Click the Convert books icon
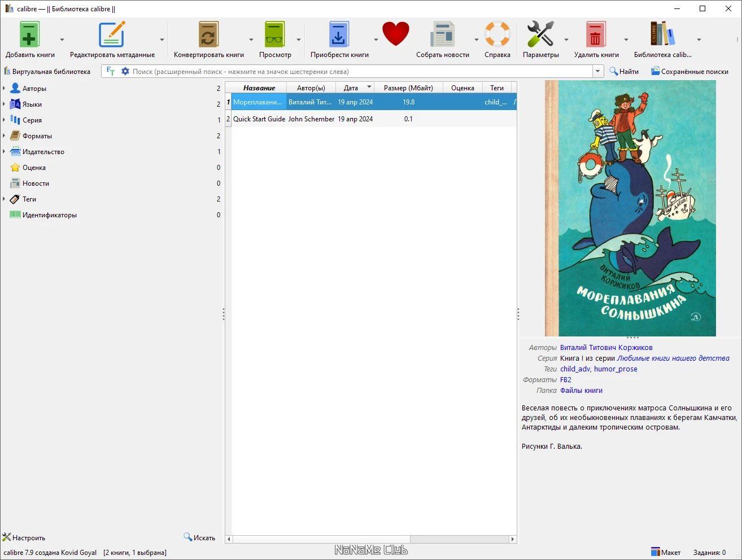This screenshot has height=560, width=742. (208, 35)
